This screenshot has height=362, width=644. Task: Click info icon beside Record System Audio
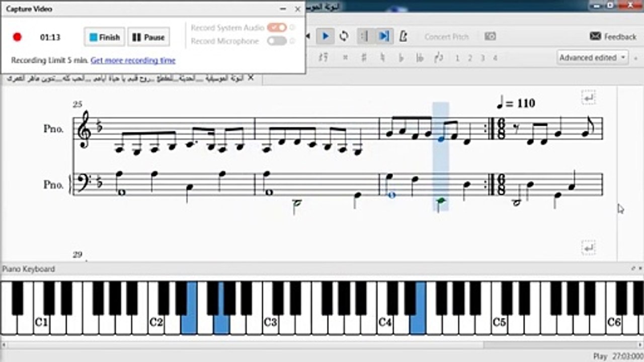(293, 28)
